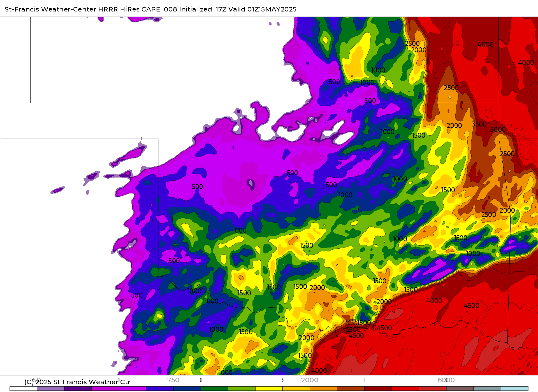Select the brownish-gray legend swatch
Image resolution: width=538 pixels, height=392 pixels.
[x=460, y=389]
